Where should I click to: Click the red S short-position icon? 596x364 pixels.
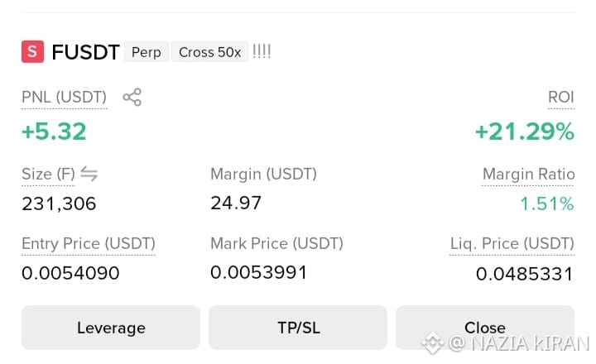[32, 51]
